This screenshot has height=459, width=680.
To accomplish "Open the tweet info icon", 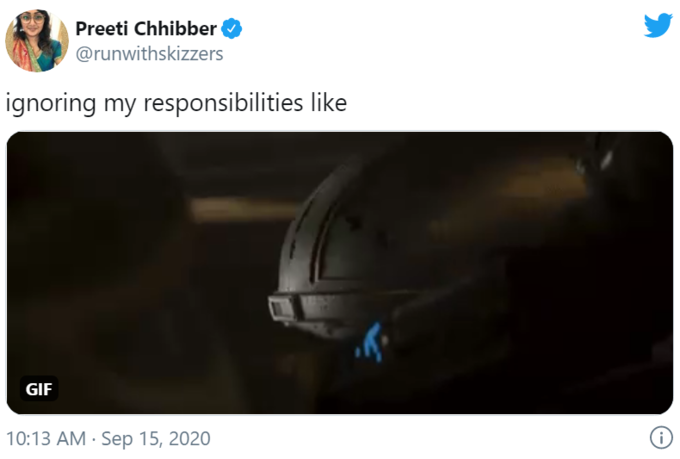I will click(661, 438).
